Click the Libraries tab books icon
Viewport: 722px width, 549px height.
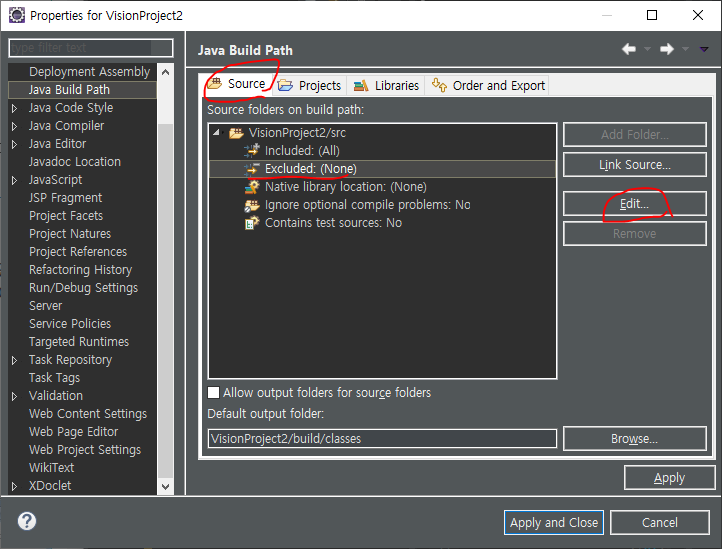[361, 86]
